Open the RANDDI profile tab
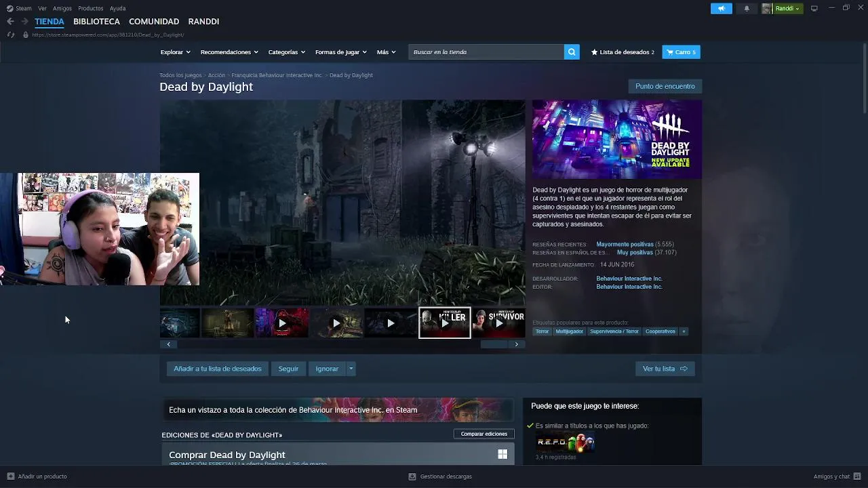 coord(203,22)
